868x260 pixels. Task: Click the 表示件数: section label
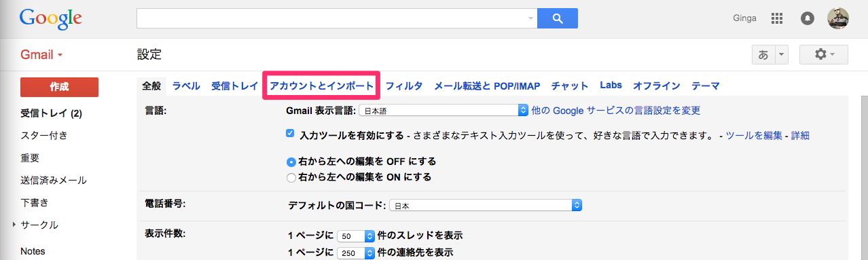tap(166, 233)
